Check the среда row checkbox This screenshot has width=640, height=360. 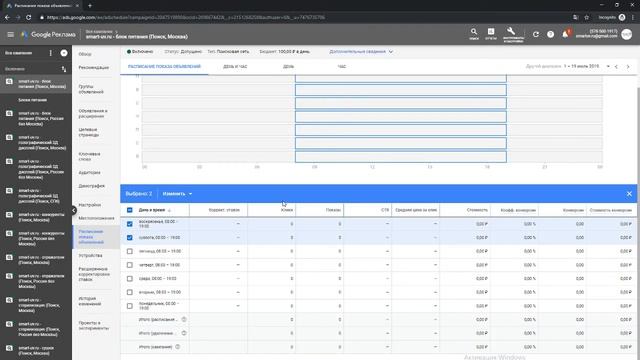coord(130,279)
